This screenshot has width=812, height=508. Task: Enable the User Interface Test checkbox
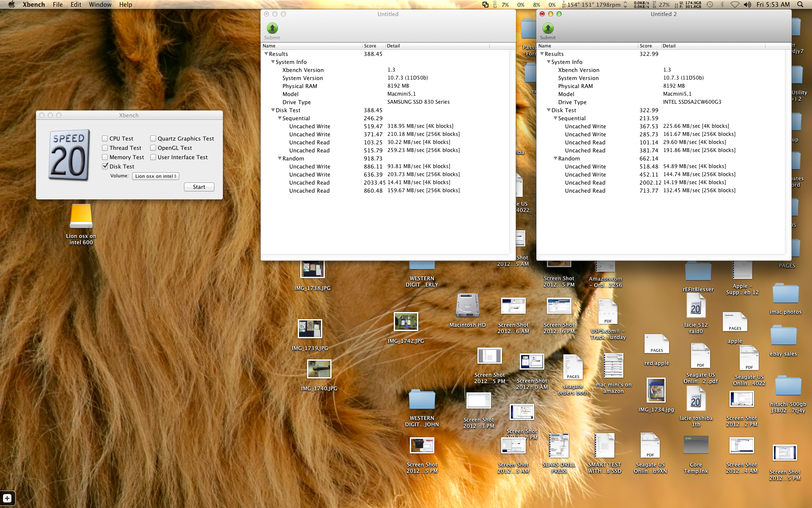(153, 157)
